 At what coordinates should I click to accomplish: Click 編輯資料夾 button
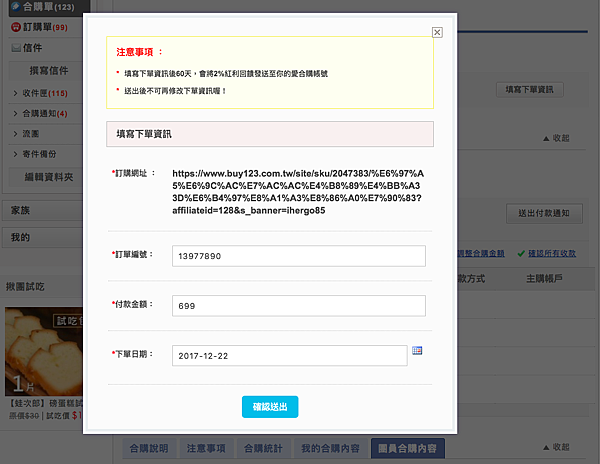coord(48,177)
